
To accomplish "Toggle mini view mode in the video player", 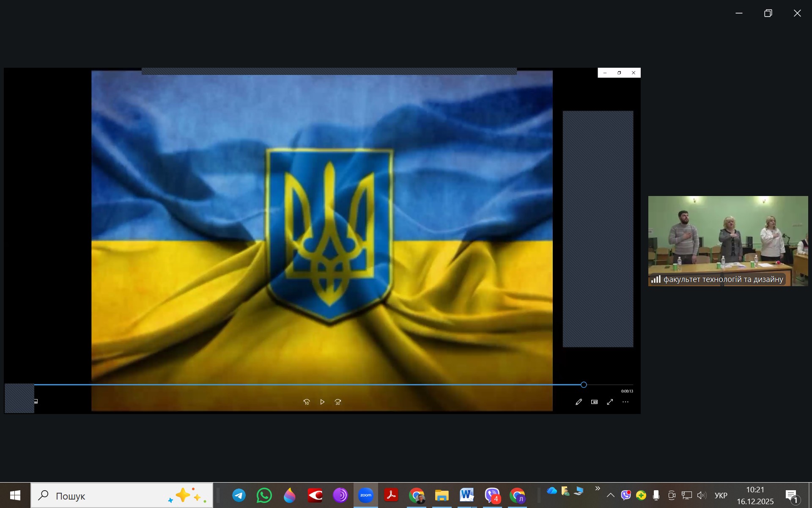I will pyautogui.click(x=594, y=402).
